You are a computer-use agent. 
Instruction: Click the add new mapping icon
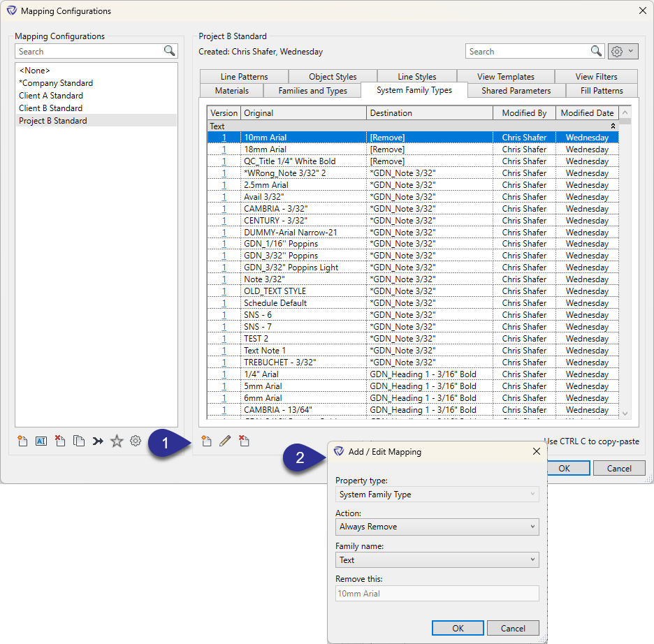206,441
